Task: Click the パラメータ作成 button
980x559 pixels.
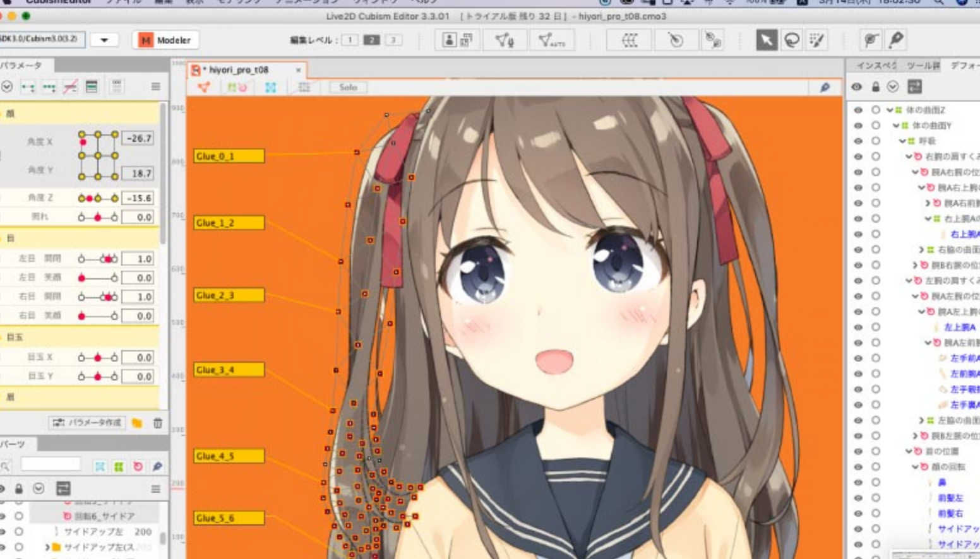Action: 87,423
